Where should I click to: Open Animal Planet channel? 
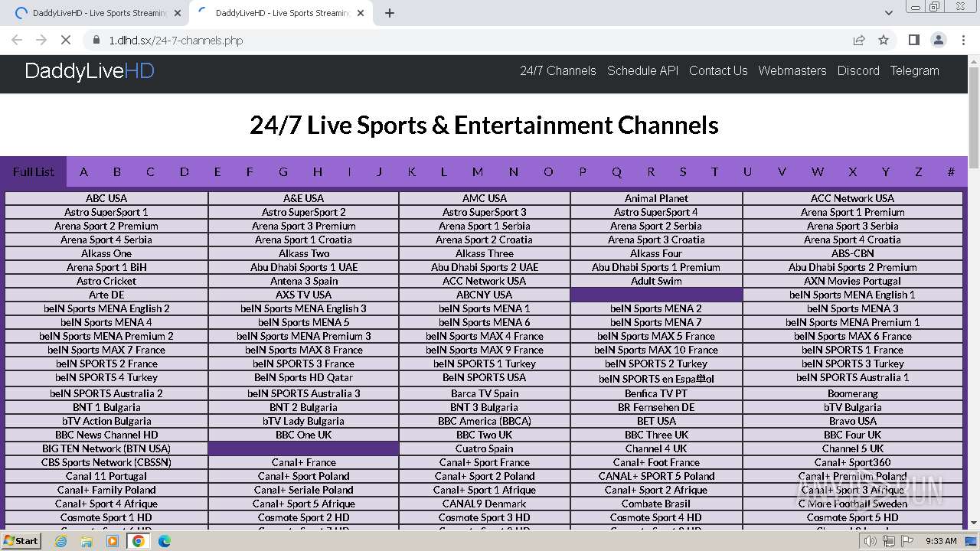(x=656, y=198)
